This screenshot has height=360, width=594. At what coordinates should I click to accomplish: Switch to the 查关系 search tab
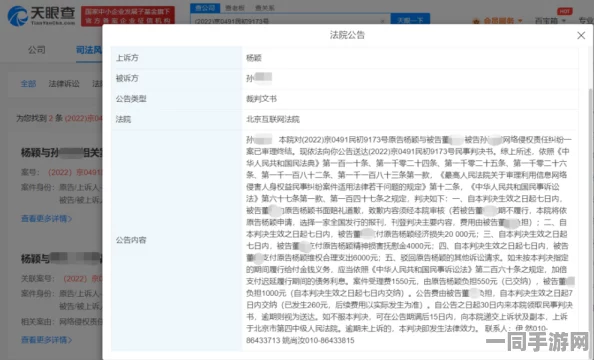(x=265, y=8)
